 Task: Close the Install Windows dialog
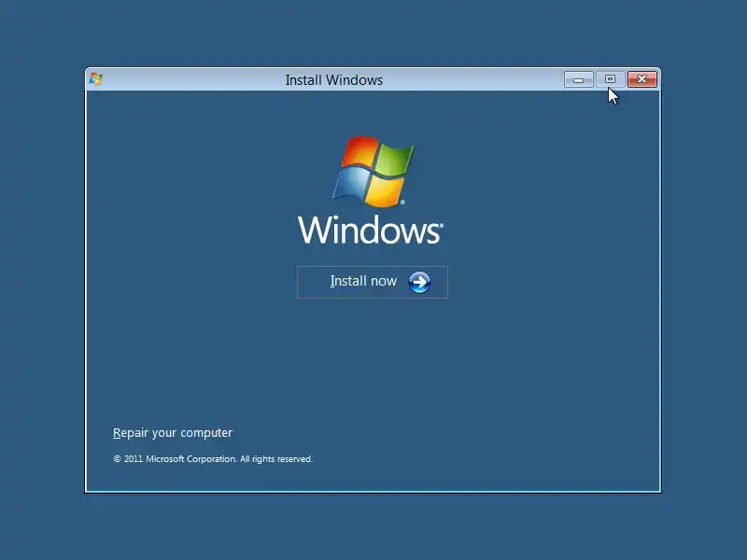click(x=641, y=79)
